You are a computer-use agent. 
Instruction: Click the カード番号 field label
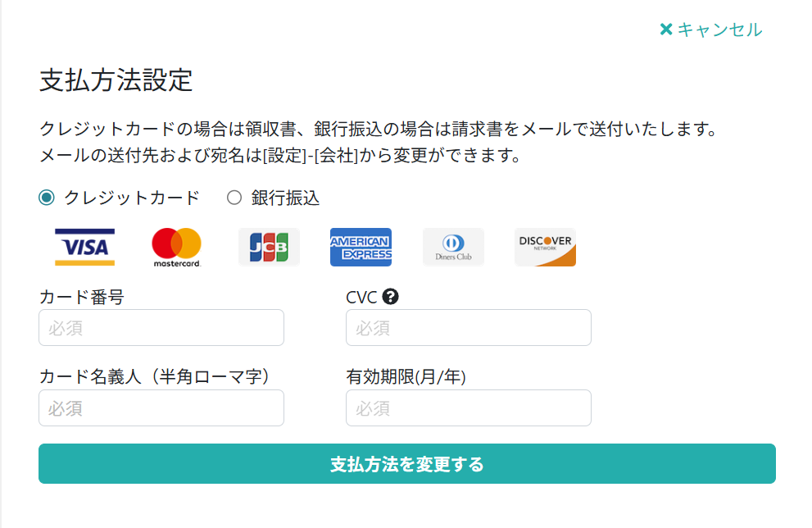tap(82, 297)
